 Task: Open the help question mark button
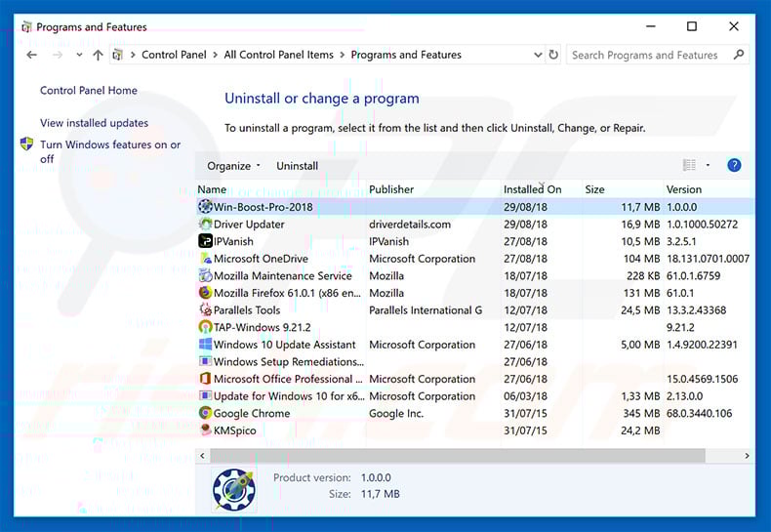734,166
